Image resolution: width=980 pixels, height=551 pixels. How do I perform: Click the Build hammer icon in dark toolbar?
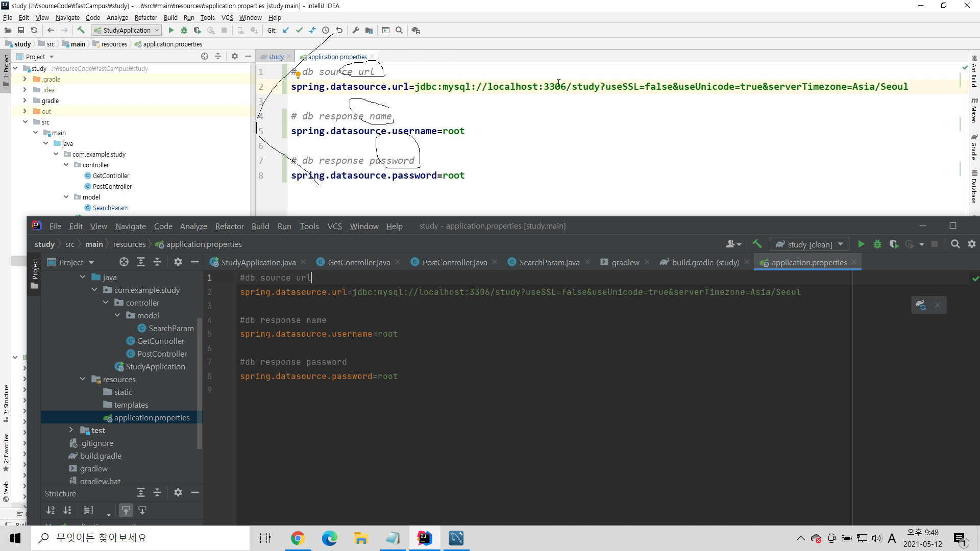[757, 244]
